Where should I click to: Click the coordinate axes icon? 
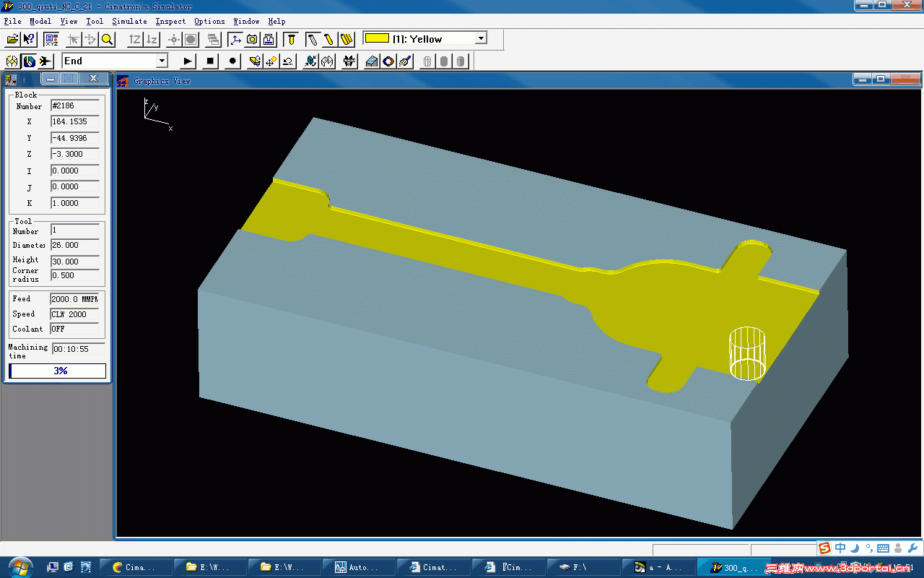pos(235,39)
